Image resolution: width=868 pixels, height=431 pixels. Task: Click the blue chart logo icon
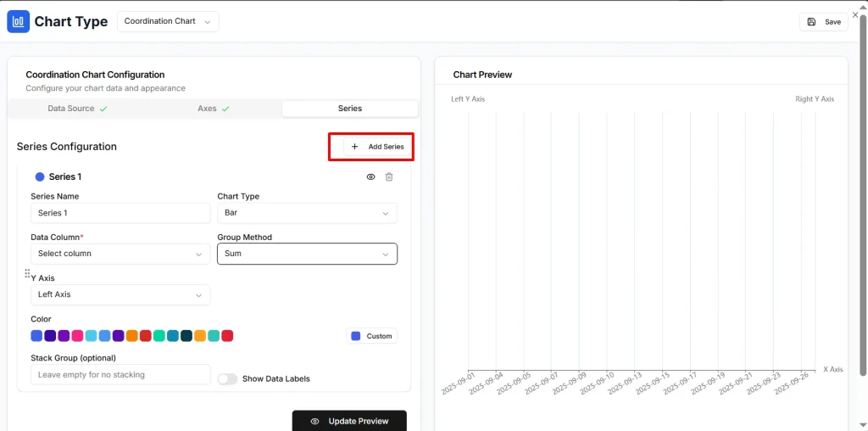[19, 21]
